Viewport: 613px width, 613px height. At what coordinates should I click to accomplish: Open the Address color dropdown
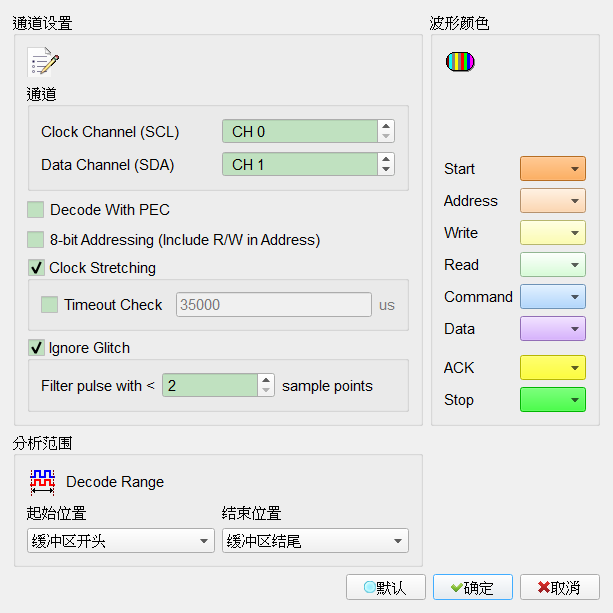point(553,201)
